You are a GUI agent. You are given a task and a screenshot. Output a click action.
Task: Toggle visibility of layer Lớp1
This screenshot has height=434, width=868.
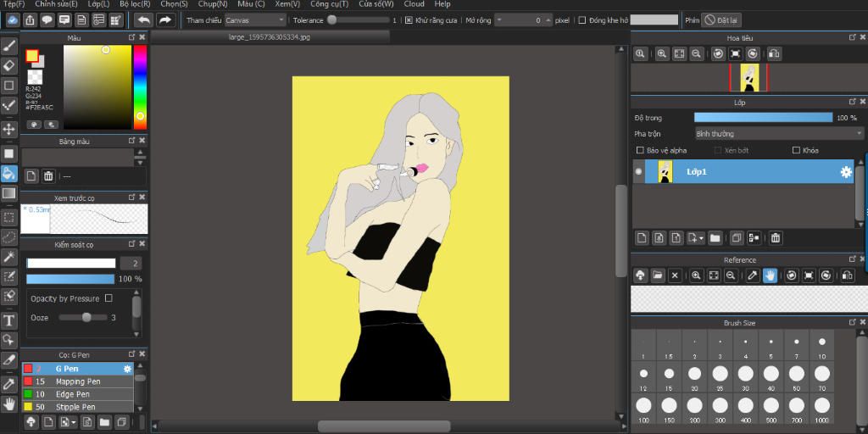click(638, 171)
